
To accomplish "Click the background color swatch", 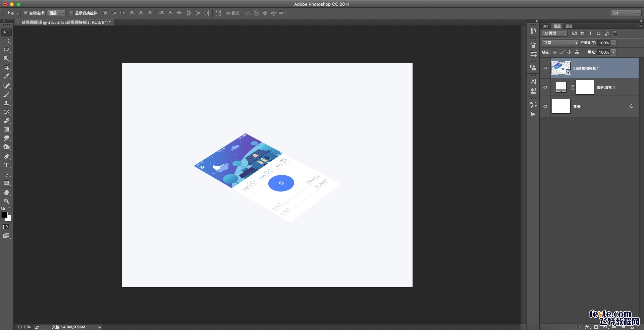I will click(x=9, y=219).
